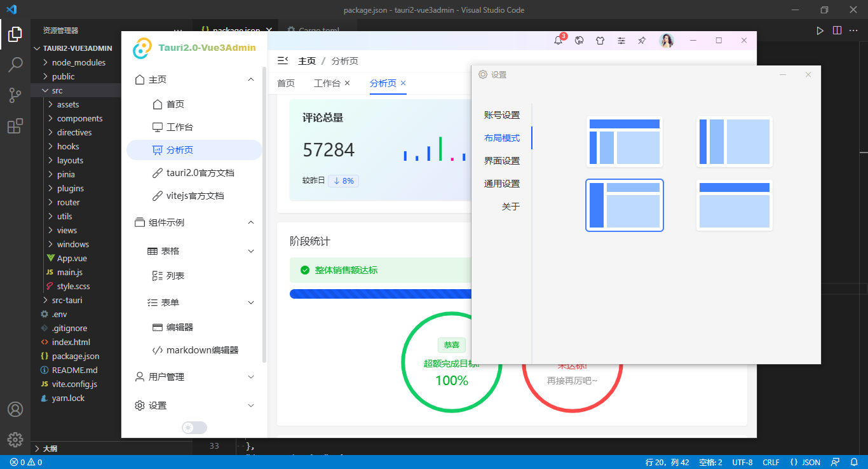Switch language using the globe icon

pos(579,39)
